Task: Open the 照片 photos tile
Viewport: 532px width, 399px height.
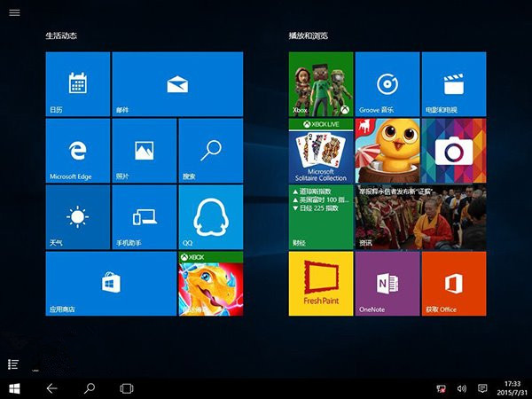Action: pyautogui.click(x=145, y=151)
